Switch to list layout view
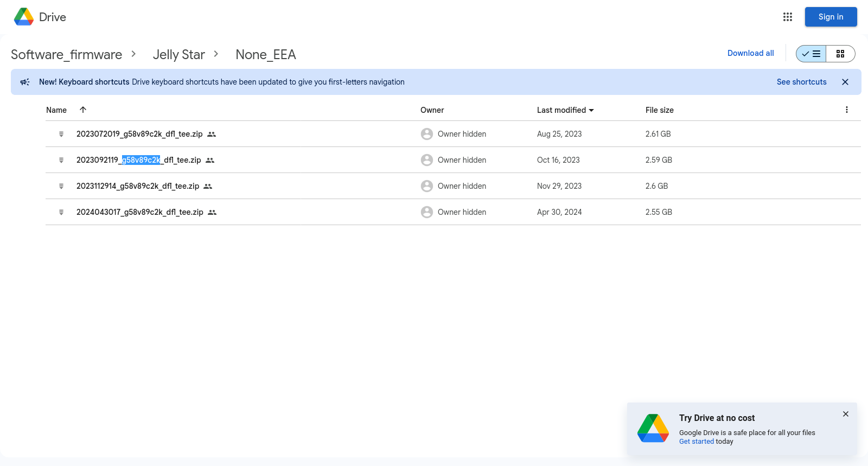Viewport: 868px width, 466px height. (811, 54)
